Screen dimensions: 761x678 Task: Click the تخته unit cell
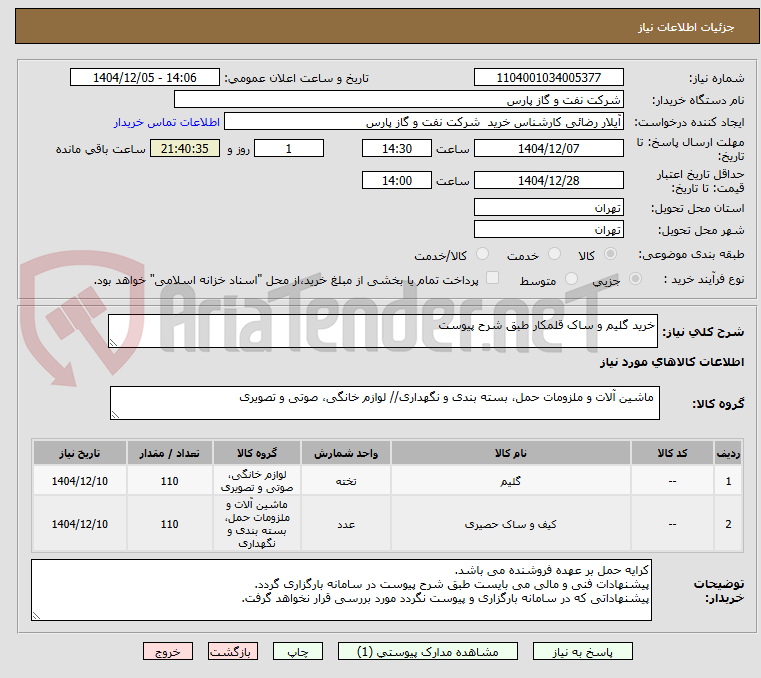tap(346, 481)
